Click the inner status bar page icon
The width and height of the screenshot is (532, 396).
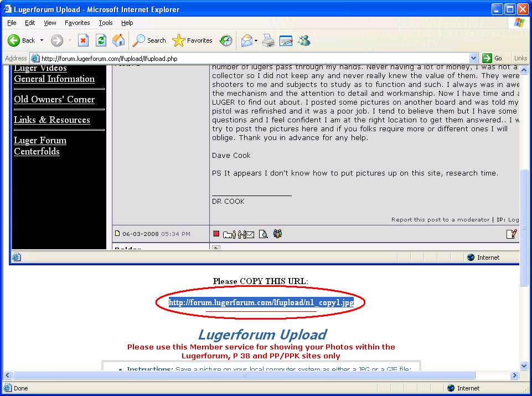pos(16,257)
